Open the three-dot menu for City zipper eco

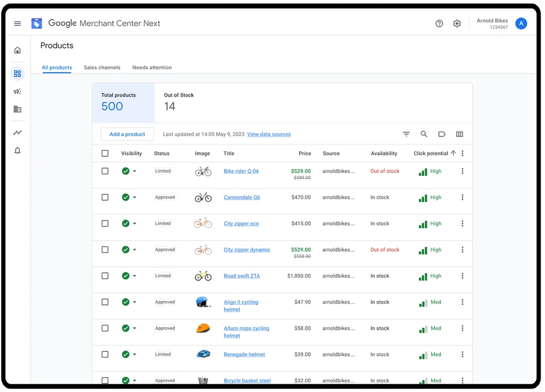(463, 223)
